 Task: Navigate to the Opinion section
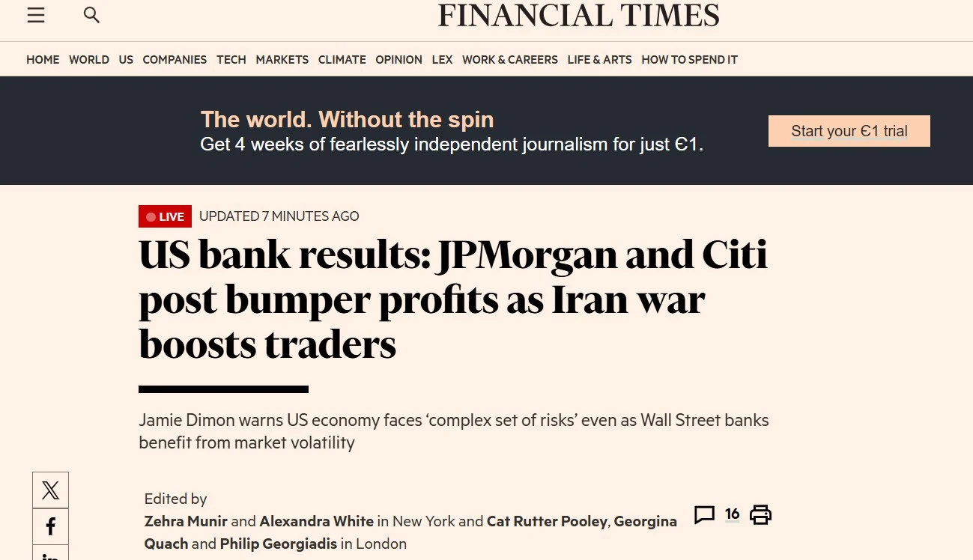click(x=398, y=60)
